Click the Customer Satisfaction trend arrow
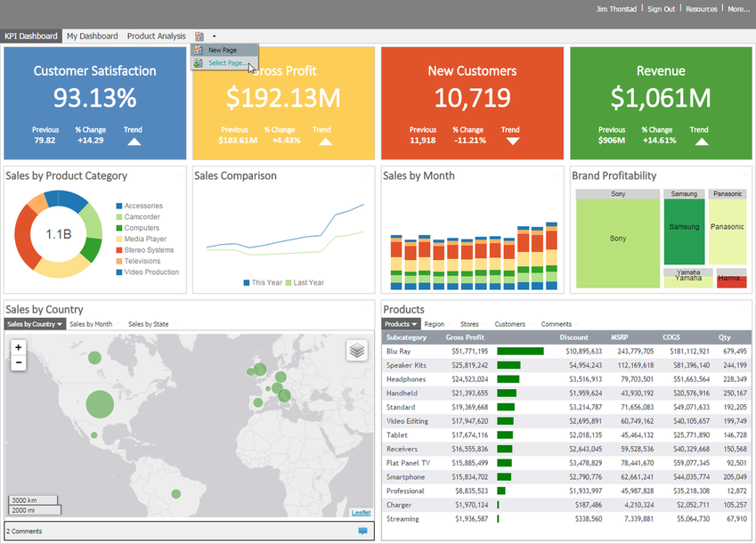 coord(134,142)
